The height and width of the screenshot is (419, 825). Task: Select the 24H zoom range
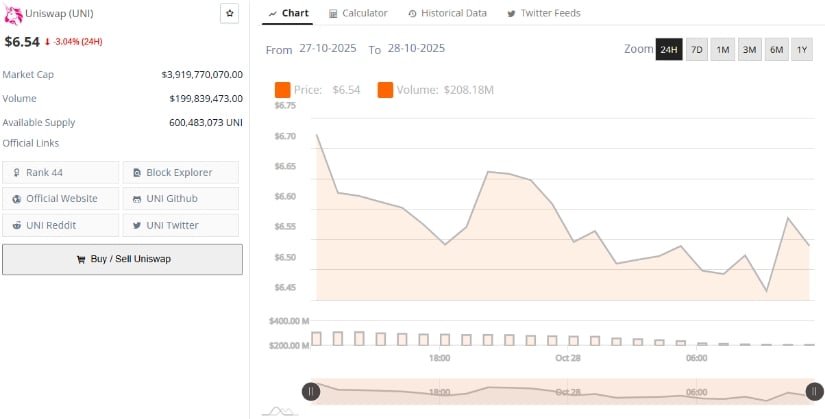[x=669, y=49]
